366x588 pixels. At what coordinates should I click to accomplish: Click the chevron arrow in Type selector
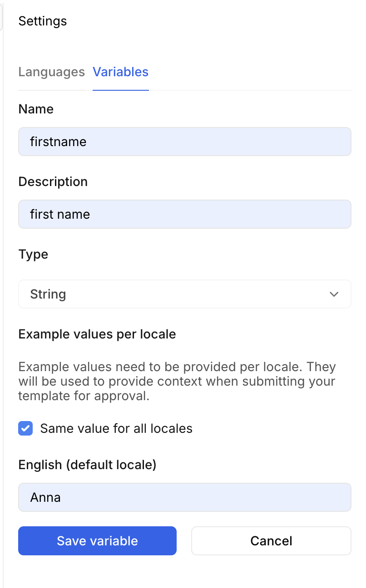334,294
